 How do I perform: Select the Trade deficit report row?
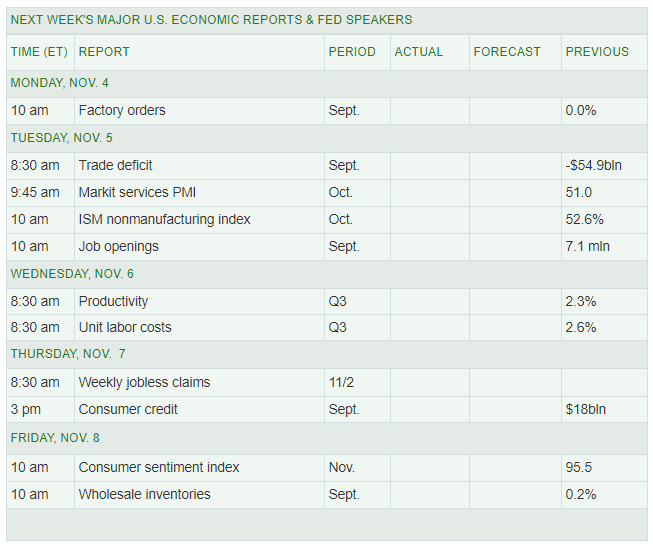115,165
